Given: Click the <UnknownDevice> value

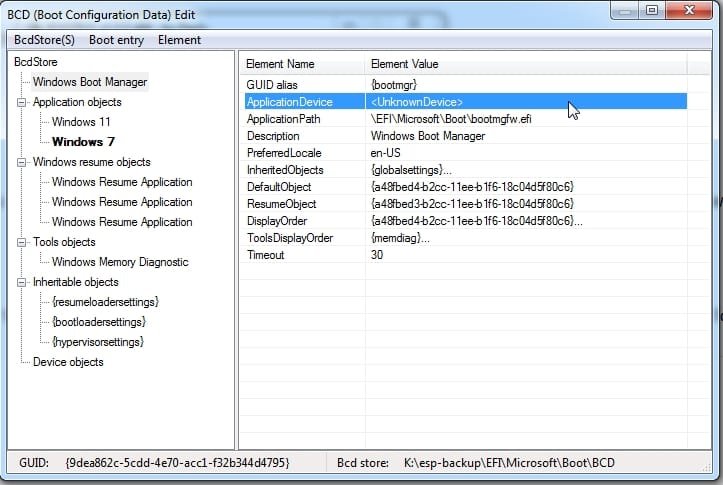Looking at the screenshot, I should click(416, 102).
